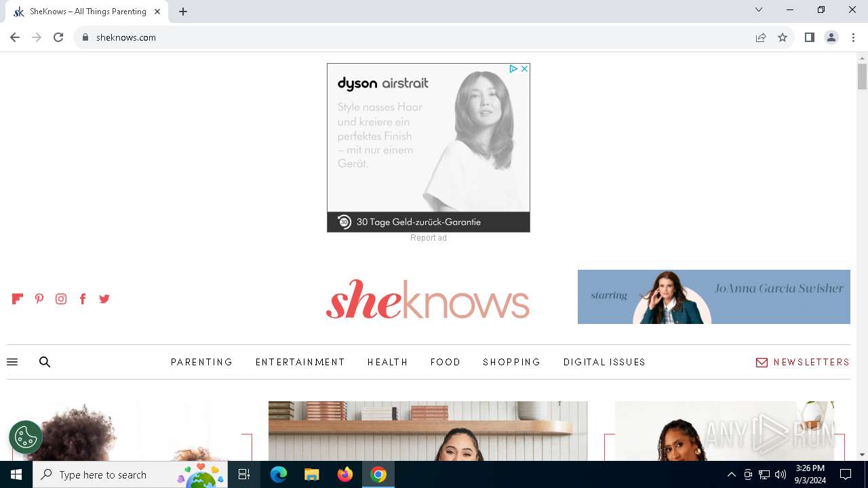Open the Entertainment section
Viewport: 868px width, 488px height.
300,362
